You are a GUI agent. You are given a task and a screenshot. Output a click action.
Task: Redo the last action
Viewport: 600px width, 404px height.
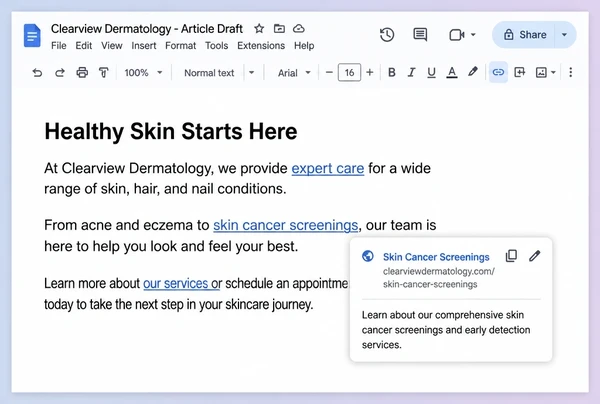60,72
